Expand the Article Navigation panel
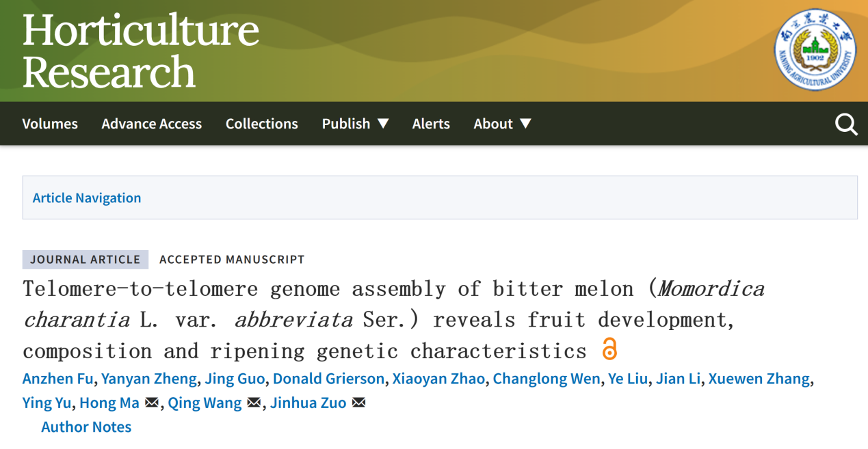Image resolution: width=868 pixels, height=449 pixels. [x=87, y=198]
